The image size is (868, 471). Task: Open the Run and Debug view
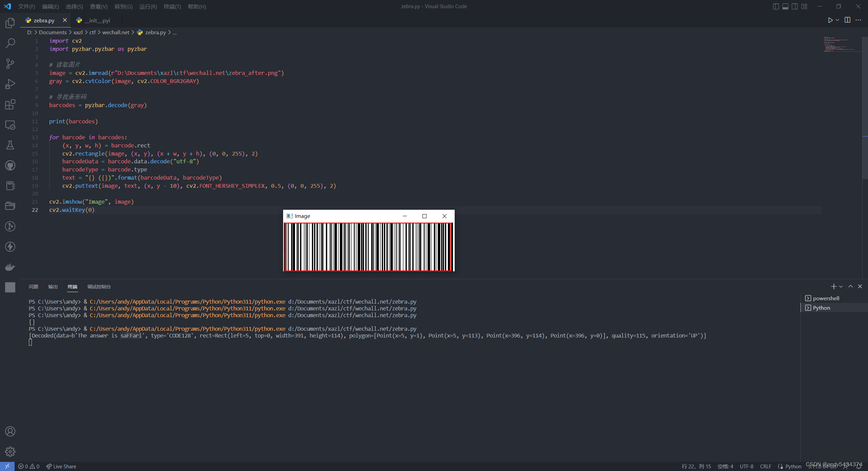10,84
